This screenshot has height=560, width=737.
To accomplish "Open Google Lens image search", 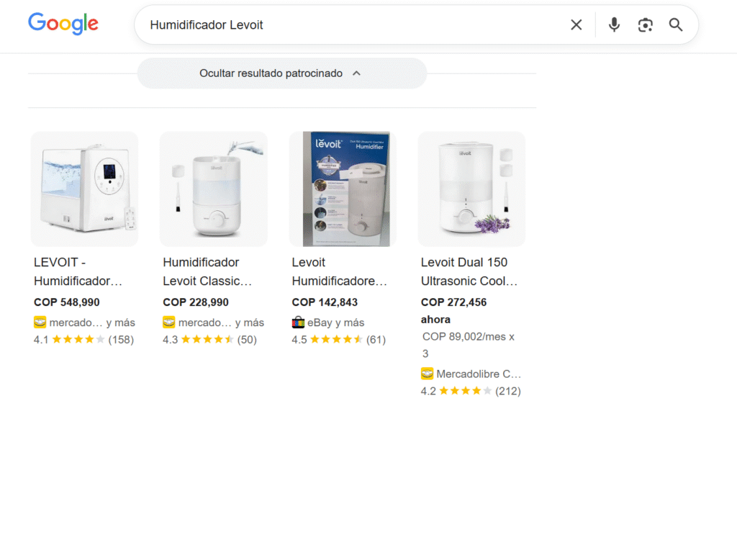I will tap(645, 25).
